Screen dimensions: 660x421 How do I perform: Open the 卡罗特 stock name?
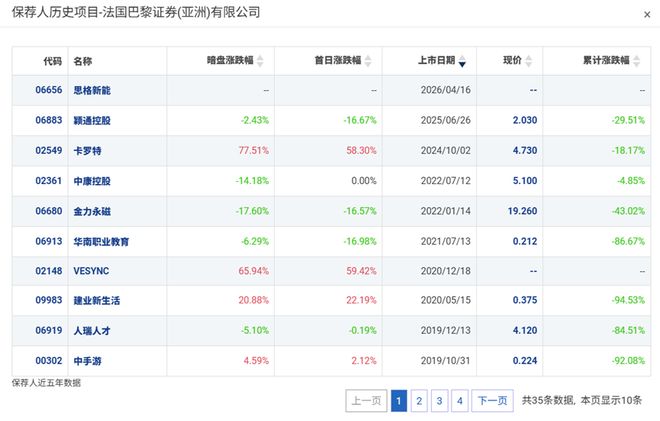click(x=86, y=151)
